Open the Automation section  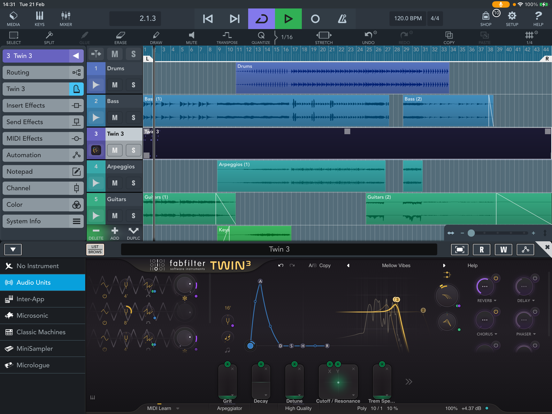tap(43, 155)
